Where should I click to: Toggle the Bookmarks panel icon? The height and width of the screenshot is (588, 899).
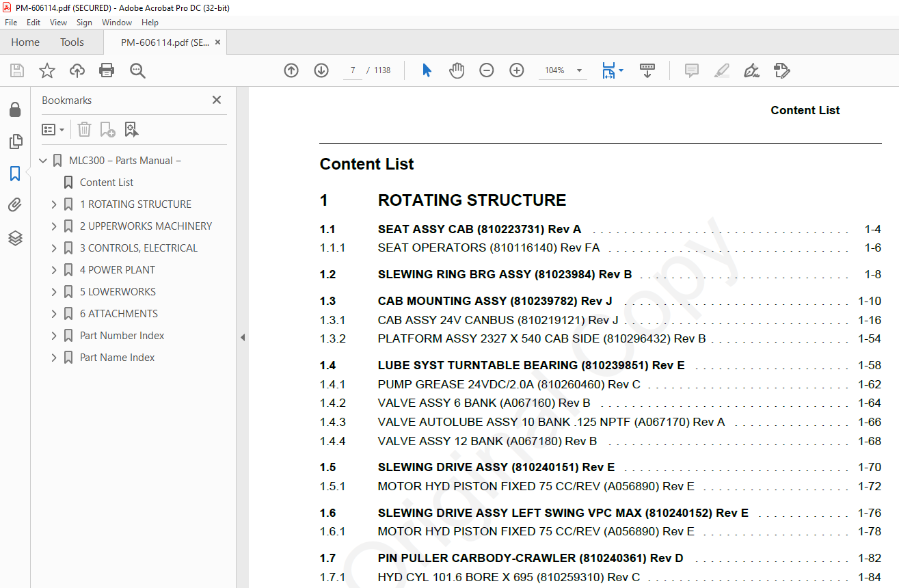[x=15, y=174]
